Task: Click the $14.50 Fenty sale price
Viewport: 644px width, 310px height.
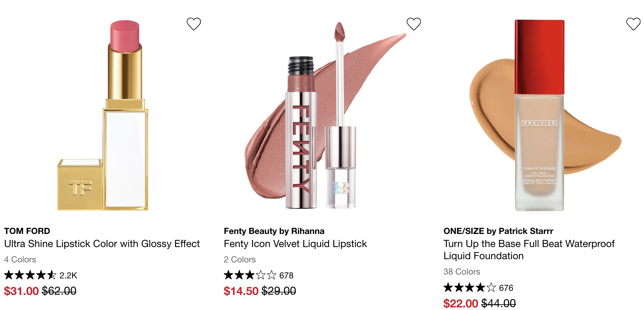Action: click(x=241, y=291)
